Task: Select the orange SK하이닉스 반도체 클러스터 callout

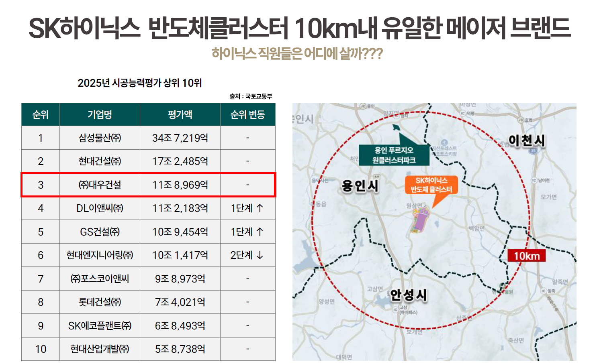Action: click(x=431, y=185)
